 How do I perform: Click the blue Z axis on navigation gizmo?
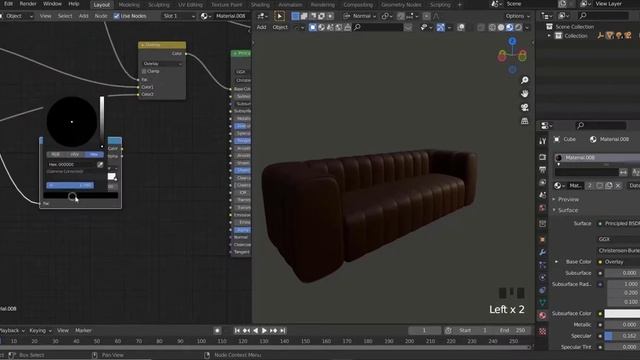tap(512, 41)
